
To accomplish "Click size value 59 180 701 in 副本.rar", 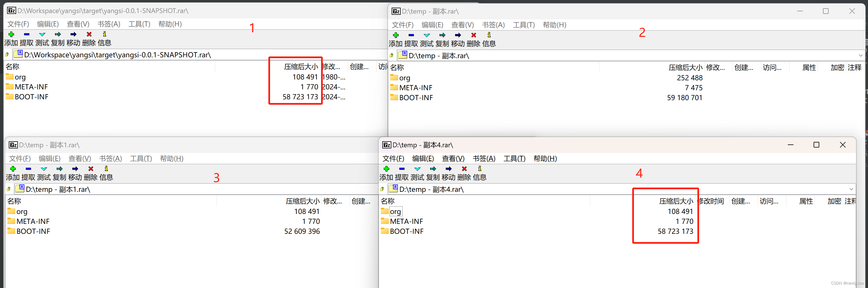I will pyautogui.click(x=685, y=98).
